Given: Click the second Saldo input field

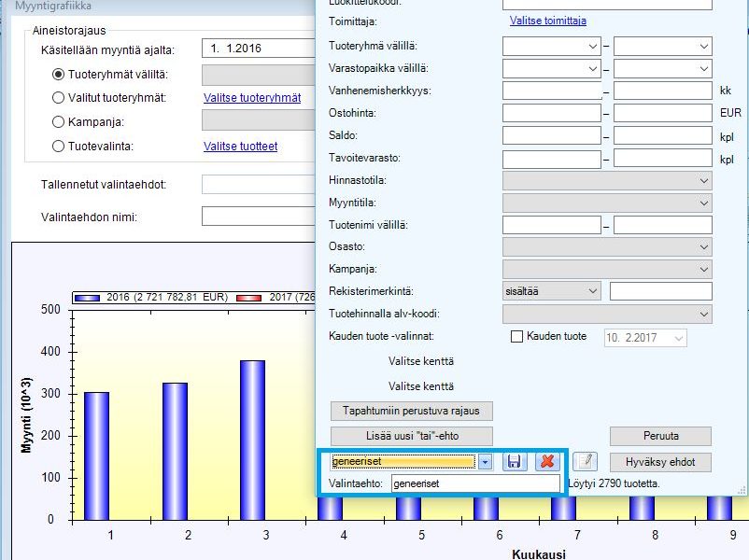Looking at the screenshot, I should pos(662,135).
